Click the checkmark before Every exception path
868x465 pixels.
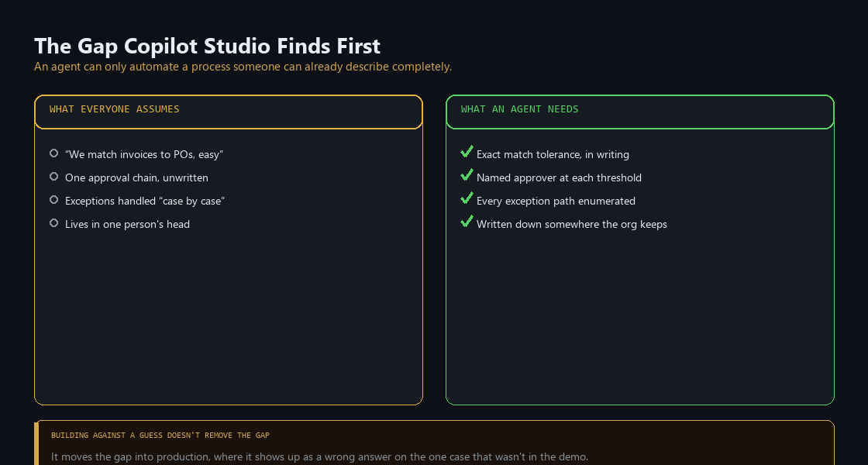pyautogui.click(x=467, y=198)
